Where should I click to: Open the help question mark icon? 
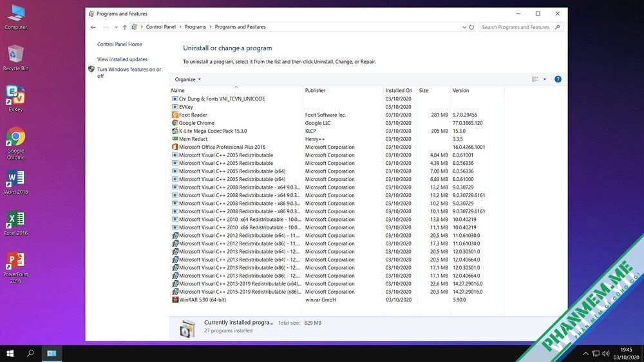click(x=558, y=79)
